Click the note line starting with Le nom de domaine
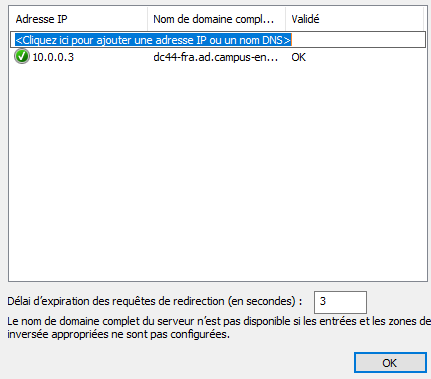Viewport: 431px width, 379px height. 219,321
